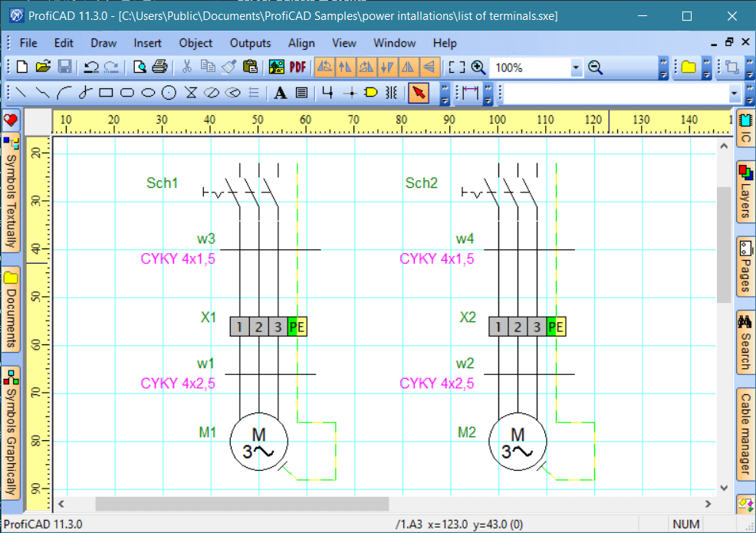
Task: Open a file with the folder icon
Action: click(43, 67)
